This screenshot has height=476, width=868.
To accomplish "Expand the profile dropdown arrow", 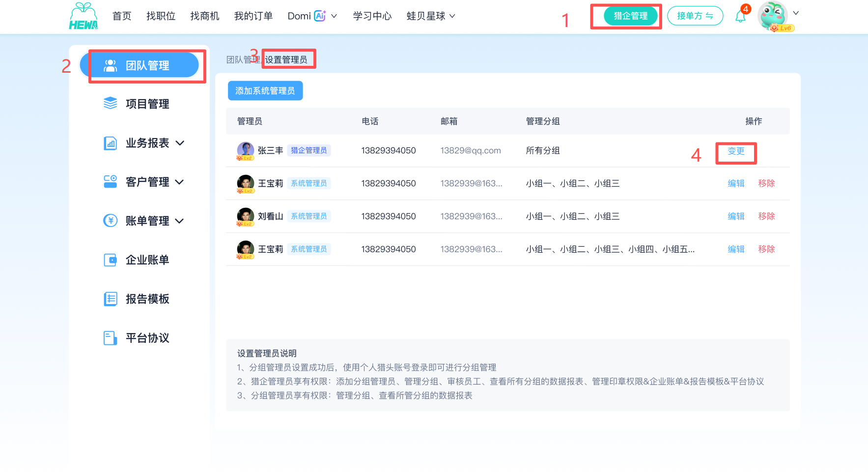I will click(x=796, y=13).
